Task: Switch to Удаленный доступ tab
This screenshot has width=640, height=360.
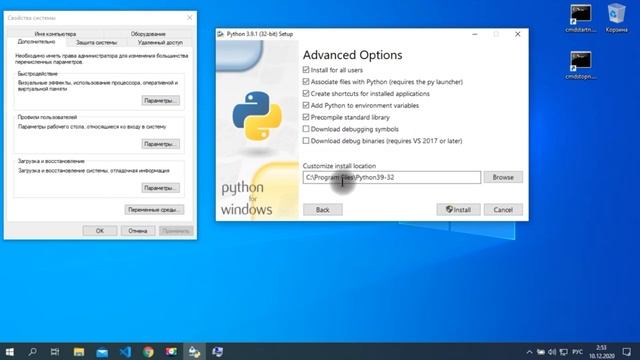Action: [x=160, y=42]
